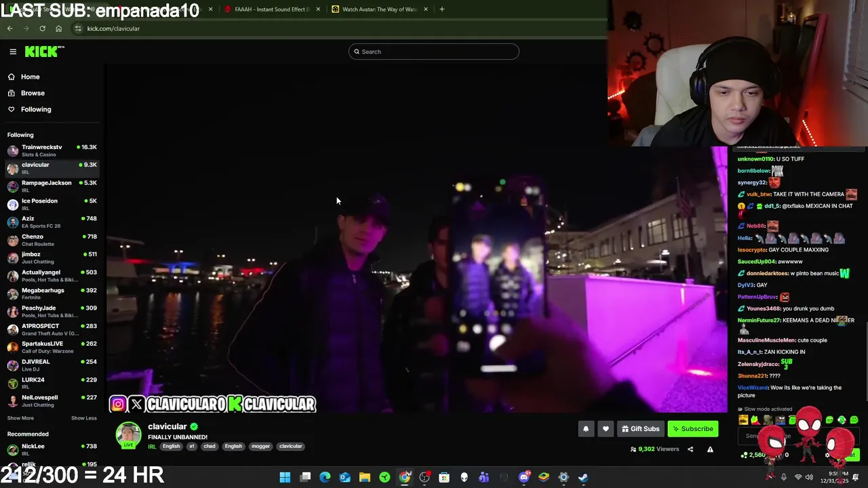
Task: Open jimboz channel
Action: point(52,258)
